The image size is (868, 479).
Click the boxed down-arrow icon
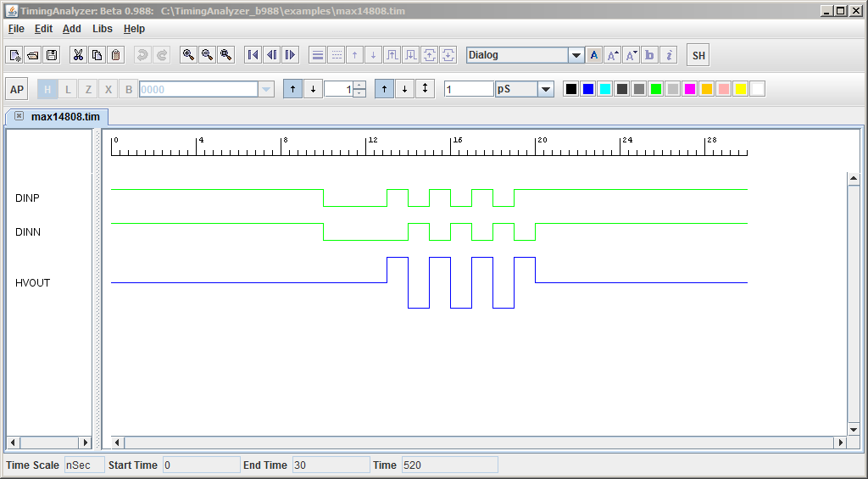448,55
